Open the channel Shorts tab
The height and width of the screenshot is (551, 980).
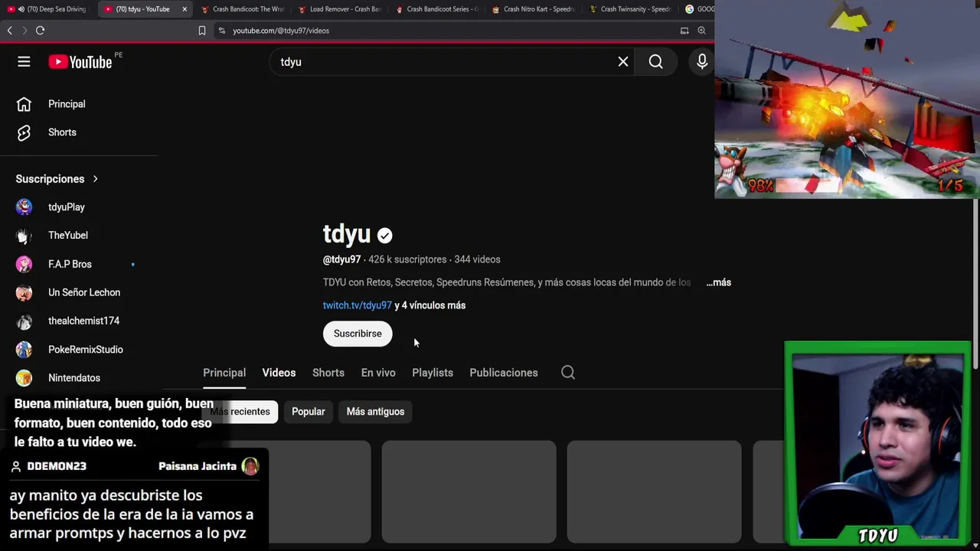click(x=328, y=373)
